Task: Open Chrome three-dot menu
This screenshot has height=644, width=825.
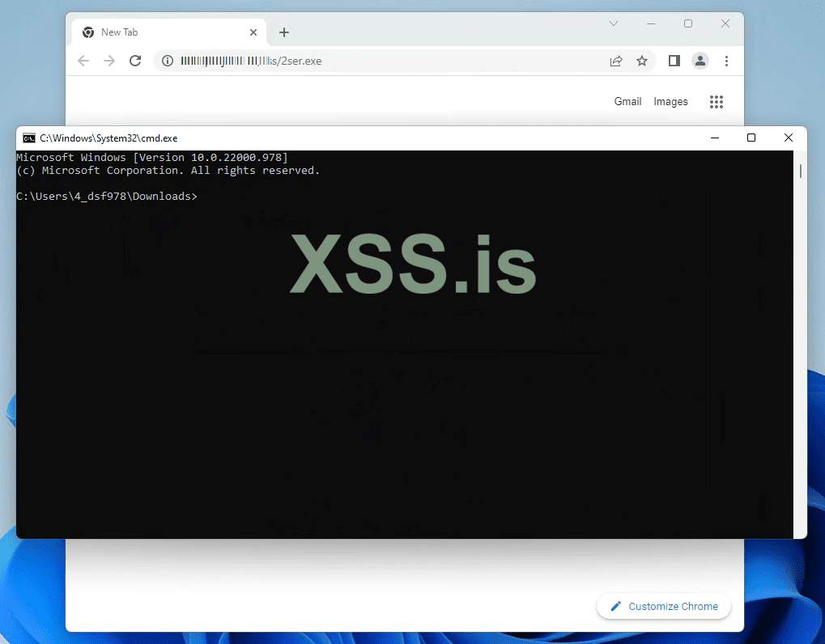Action: click(726, 61)
